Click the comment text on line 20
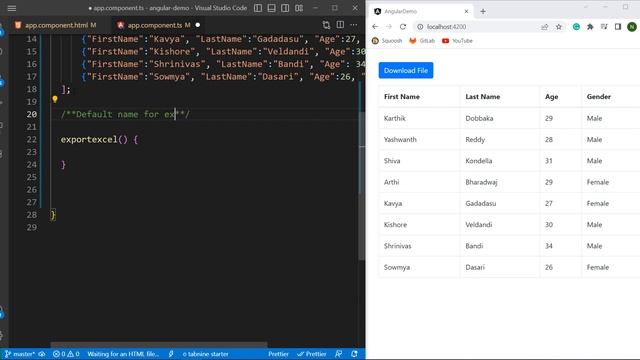The image size is (640, 360). coord(125,114)
